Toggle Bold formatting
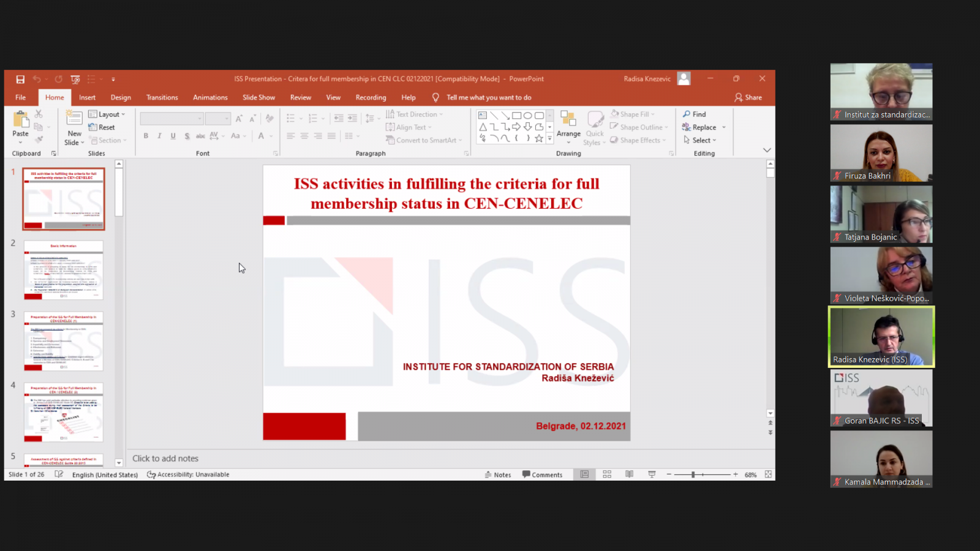This screenshot has height=551, width=980. tap(146, 136)
